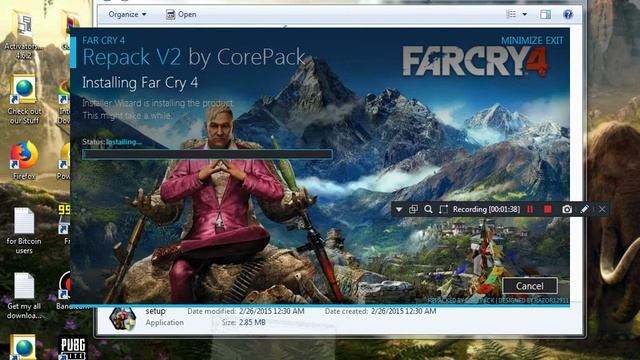Click the recorder's window-select icon
640x360 pixels.
coord(413,209)
